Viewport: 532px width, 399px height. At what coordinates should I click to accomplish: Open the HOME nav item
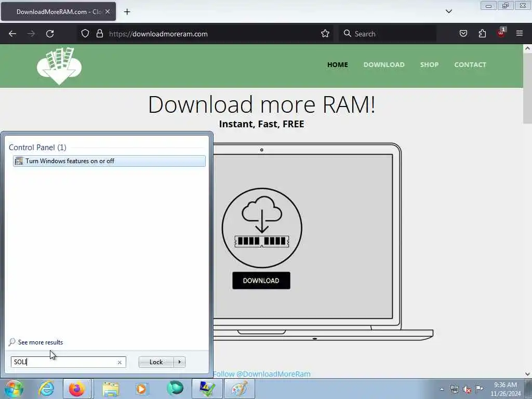coord(338,64)
